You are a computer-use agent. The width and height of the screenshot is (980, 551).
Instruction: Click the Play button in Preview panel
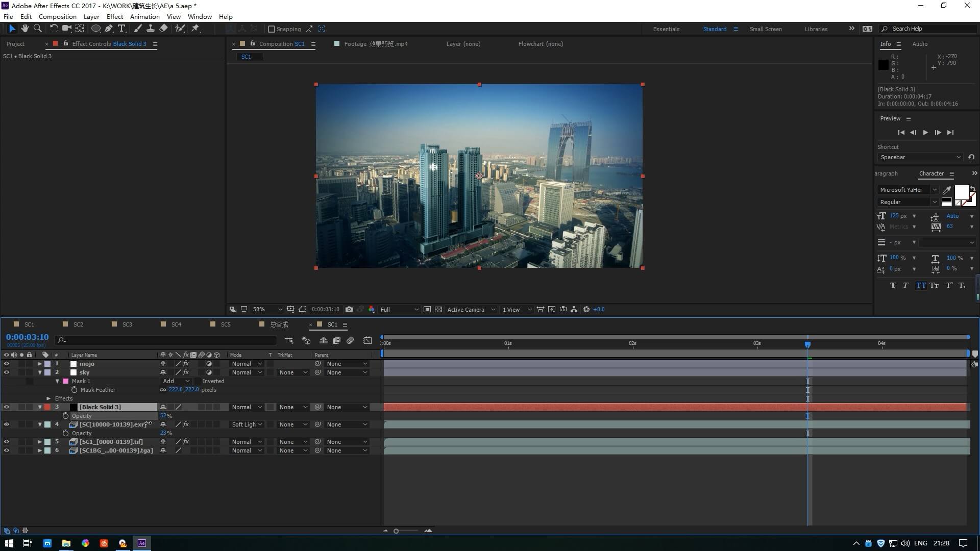point(925,132)
